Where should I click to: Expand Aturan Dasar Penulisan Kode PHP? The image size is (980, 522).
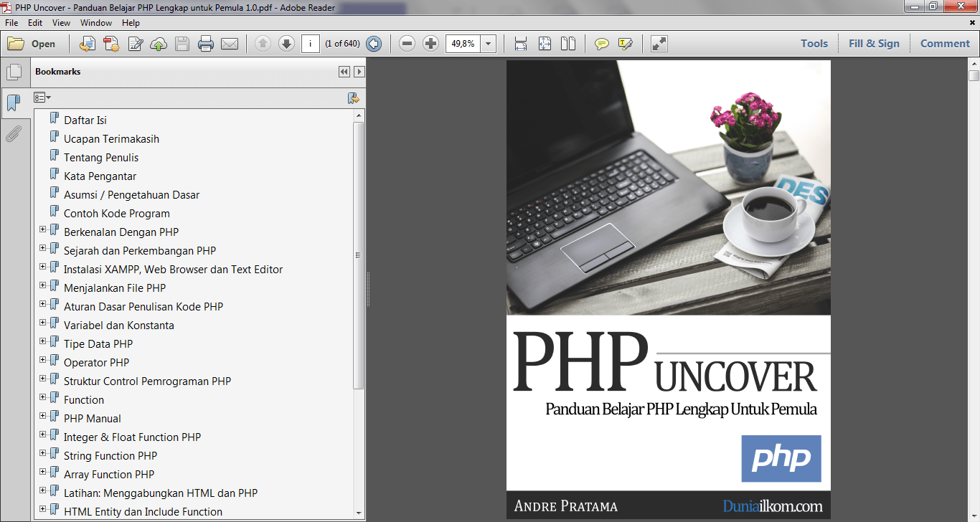pos(43,304)
